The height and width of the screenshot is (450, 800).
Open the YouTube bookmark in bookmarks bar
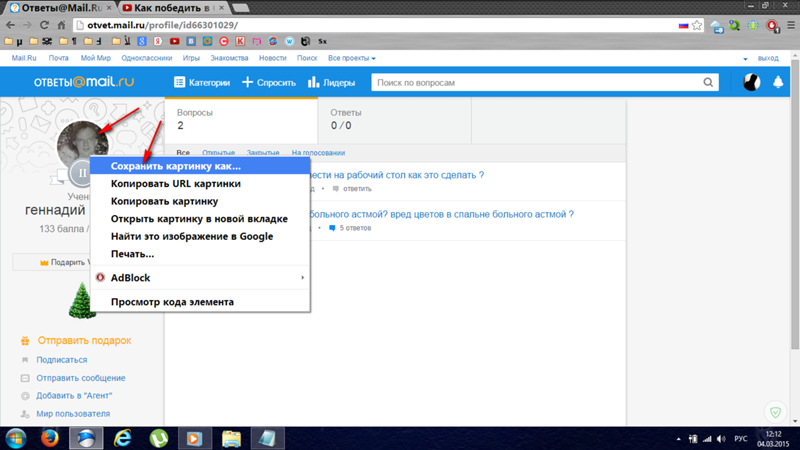click(174, 41)
